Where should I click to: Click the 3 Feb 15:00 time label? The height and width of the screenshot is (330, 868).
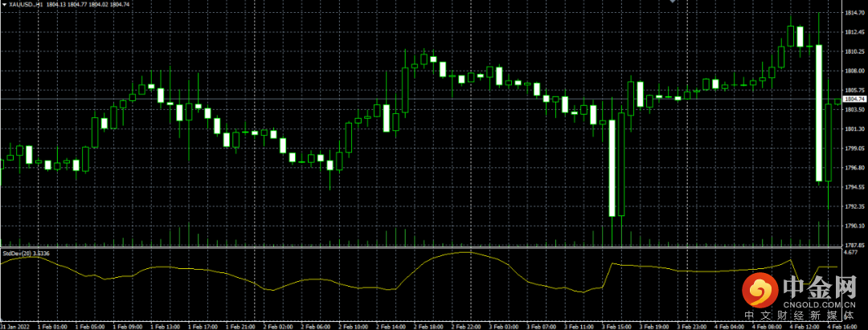click(617, 326)
